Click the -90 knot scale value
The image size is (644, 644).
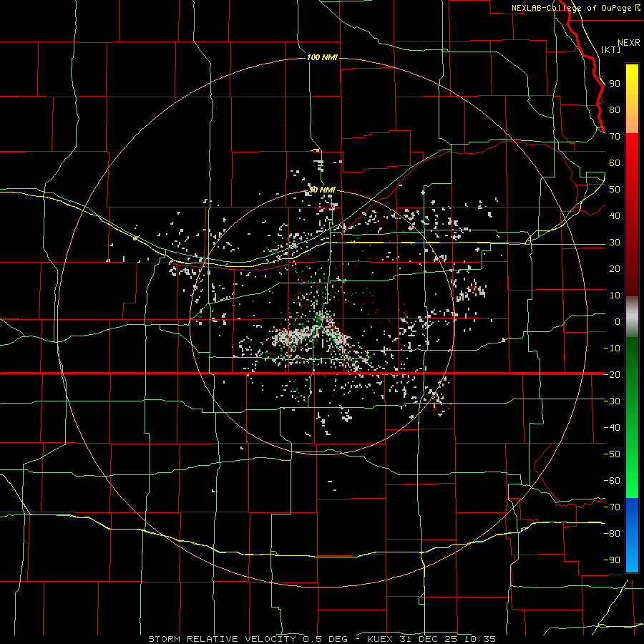(x=612, y=560)
